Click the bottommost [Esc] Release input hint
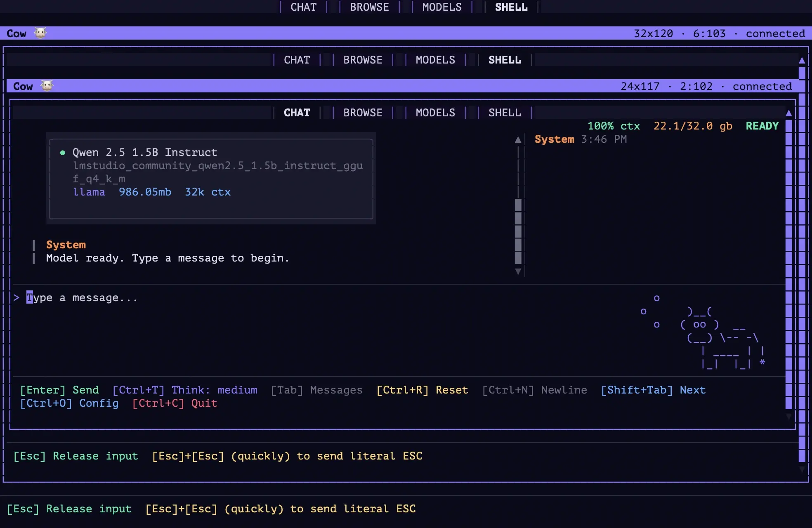 69,509
